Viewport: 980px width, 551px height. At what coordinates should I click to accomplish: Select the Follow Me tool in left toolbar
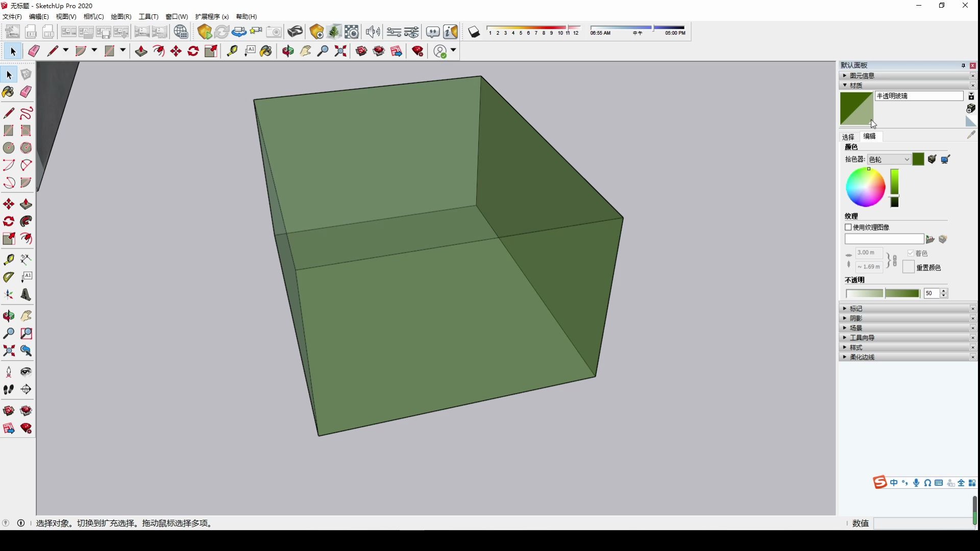[x=26, y=221]
